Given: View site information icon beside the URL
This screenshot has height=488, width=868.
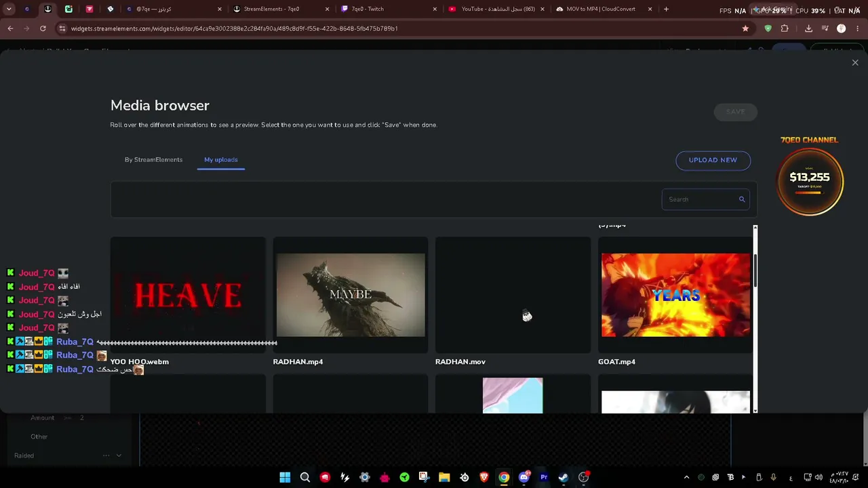Looking at the screenshot, I should [62, 28].
